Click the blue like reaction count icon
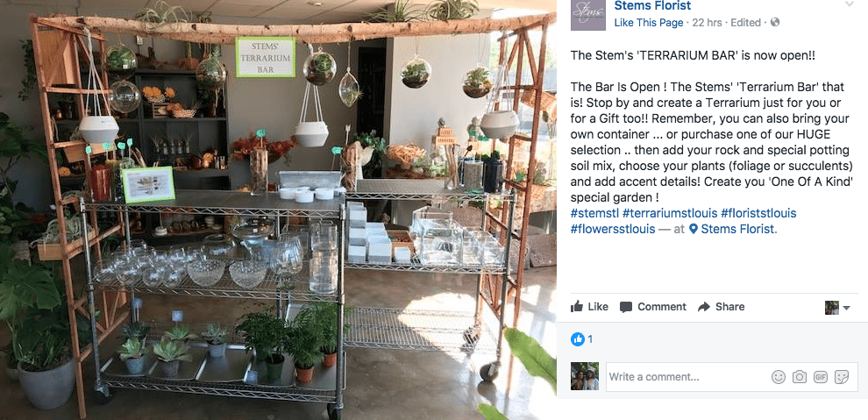Viewport: 868px width, 420px height. click(578, 339)
